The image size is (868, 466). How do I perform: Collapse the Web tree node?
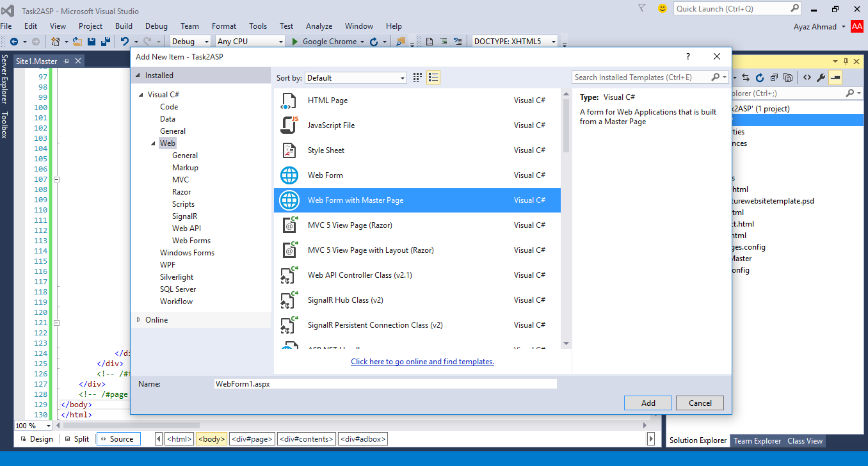(153, 143)
